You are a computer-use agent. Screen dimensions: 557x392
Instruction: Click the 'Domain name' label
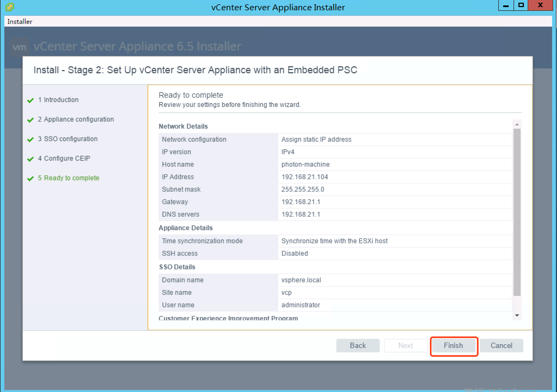(x=183, y=280)
